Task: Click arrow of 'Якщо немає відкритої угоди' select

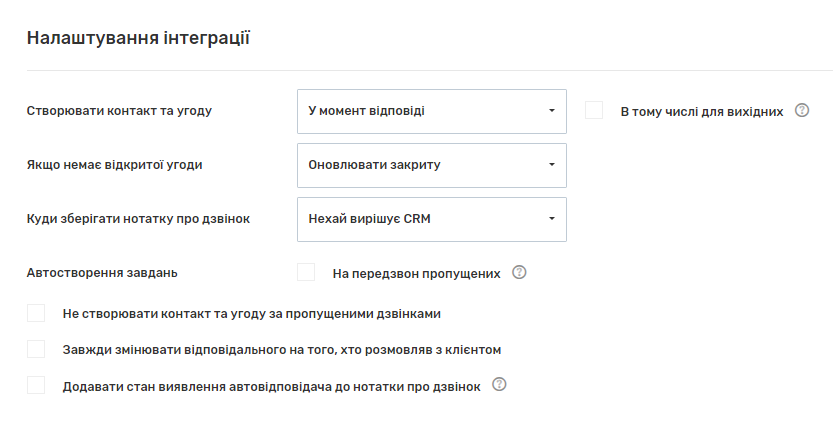Action: pyautogui.click(x=551, y=165)
